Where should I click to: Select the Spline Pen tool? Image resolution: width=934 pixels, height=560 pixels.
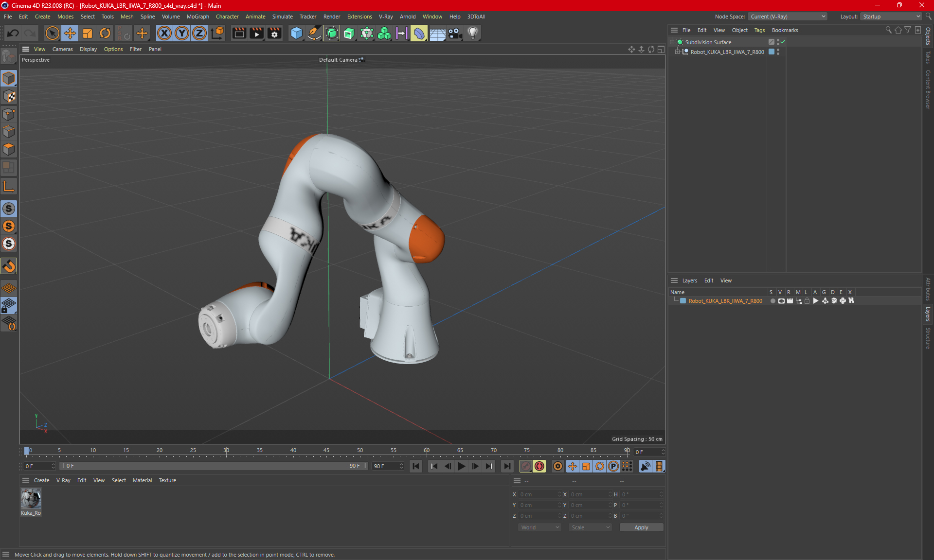tap(314, 33)
